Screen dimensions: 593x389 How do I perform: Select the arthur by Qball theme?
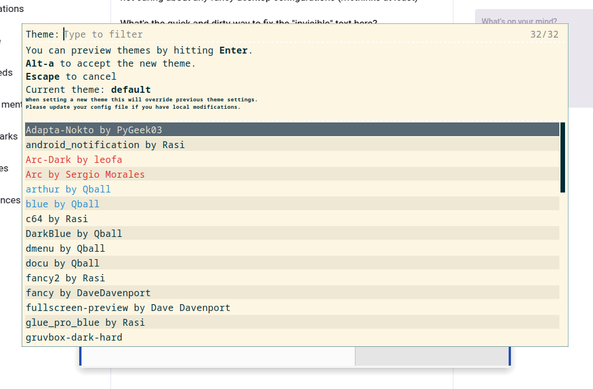(292, 189)
